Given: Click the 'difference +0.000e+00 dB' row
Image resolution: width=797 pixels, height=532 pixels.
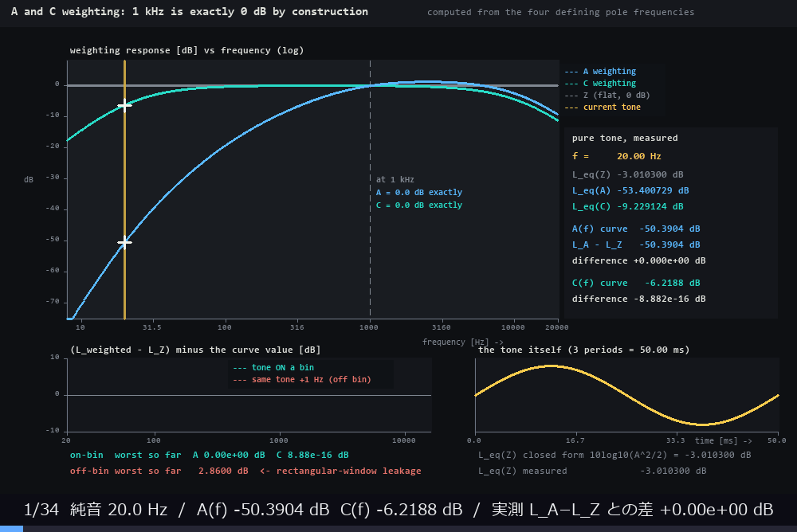Looking at the screenshot, I should point(638,260).
